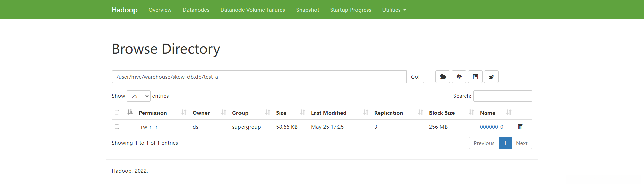Image resolution: width=644 pixels, height=187 pixels.
Task: Tick the select-all checkbox in table header
Action: pos(117,112)
